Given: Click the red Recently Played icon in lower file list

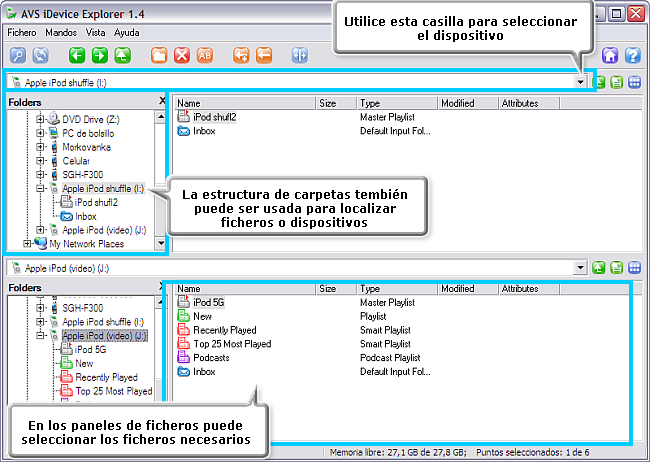Looking at the screenshot, I should pos(183,330).
